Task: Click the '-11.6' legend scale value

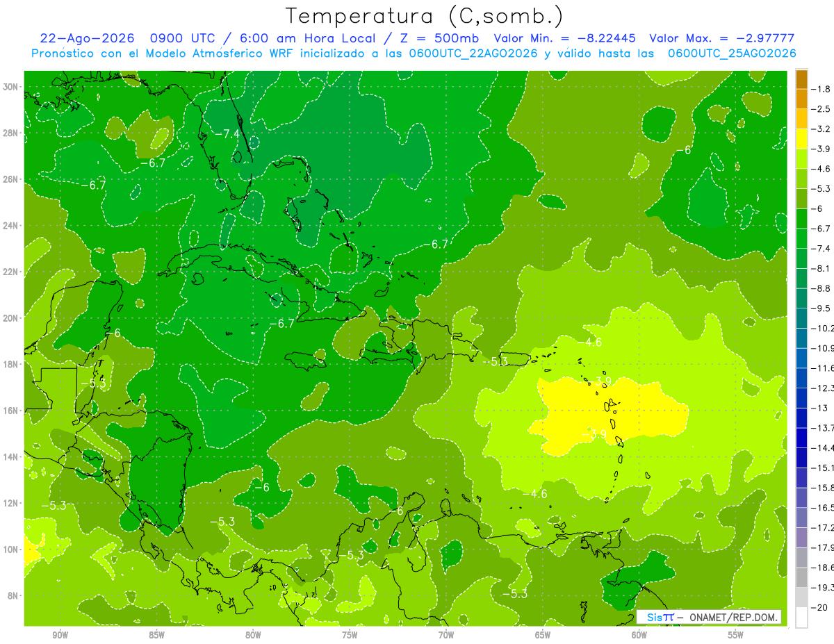Action: coord(822,368)
